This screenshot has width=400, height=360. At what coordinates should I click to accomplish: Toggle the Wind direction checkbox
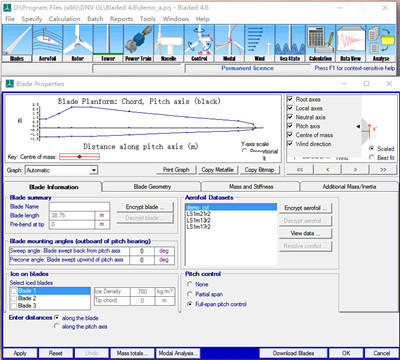click(x=290, y=144)
